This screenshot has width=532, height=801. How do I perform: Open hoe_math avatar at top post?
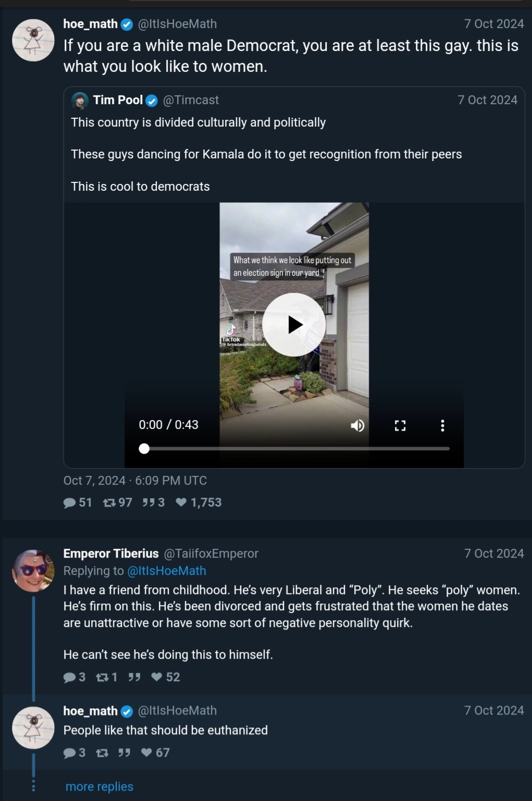click(33, 40)
